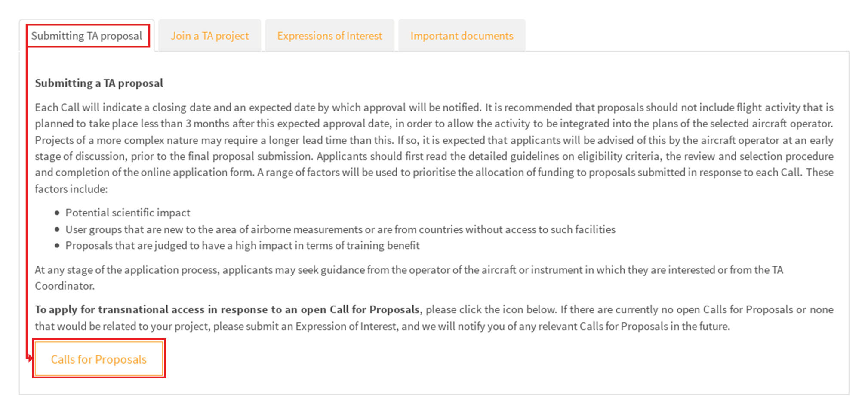Click the Potential scientific impact list item
Viewport: 868px width, 414px height.
128,213
